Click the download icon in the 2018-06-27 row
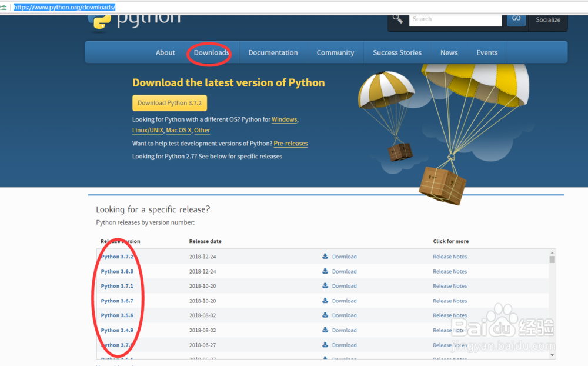Screen dimensions: 588x366 pyautogui.click(x=325, y=345)
